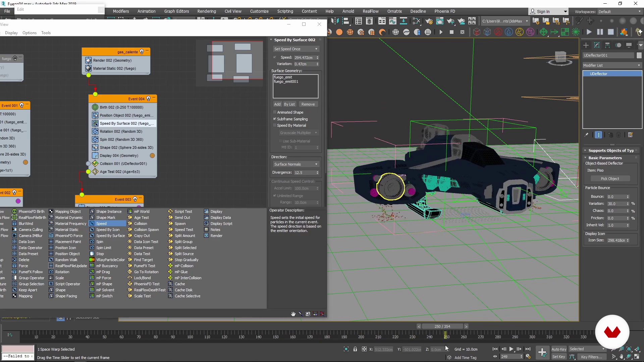Click the large Set Keys plus-key icon
The image size is (644, 362).
point(542,352)
